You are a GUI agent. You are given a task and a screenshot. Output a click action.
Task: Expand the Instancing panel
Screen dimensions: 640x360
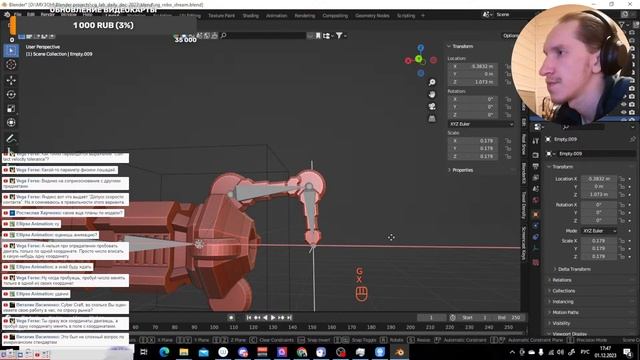coord(562,302)
